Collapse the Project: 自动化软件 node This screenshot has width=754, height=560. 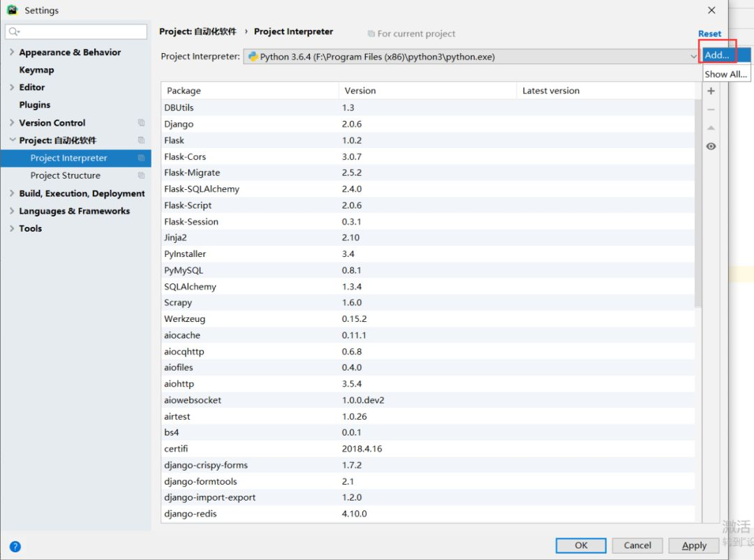tap(11, 140)
